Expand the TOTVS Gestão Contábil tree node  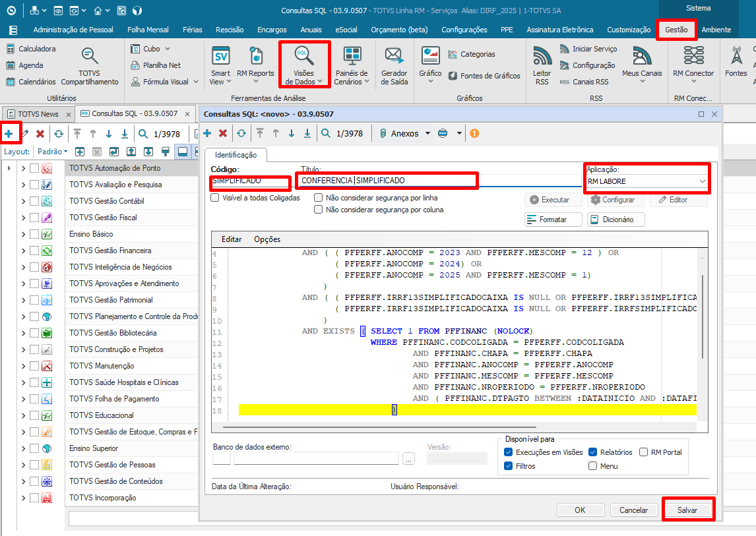[x=23, y=201]
